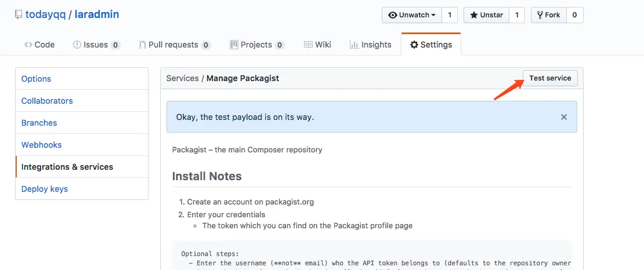Select Deploy keys in sidebar

point(44,189)
